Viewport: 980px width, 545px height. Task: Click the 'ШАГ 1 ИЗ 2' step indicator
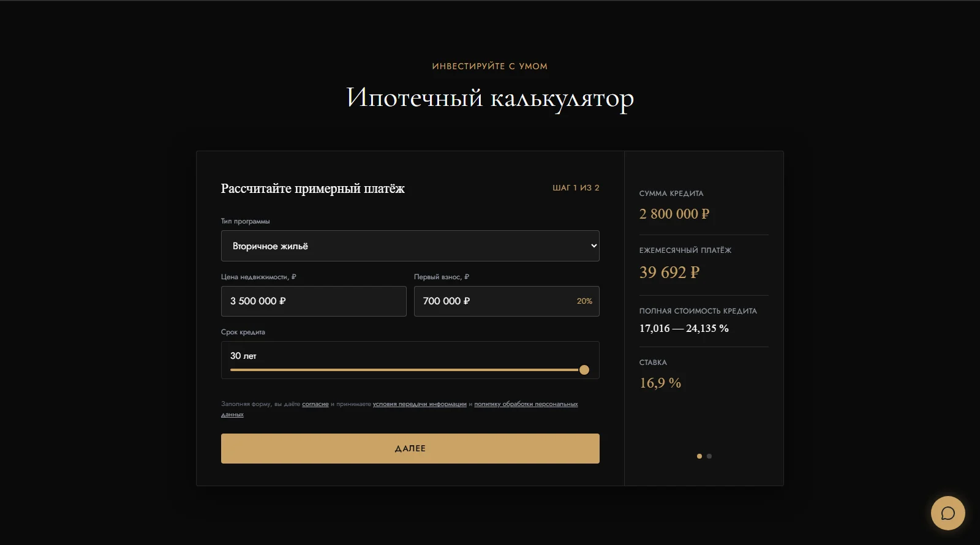pyautogui.click(x=576, y=188)
